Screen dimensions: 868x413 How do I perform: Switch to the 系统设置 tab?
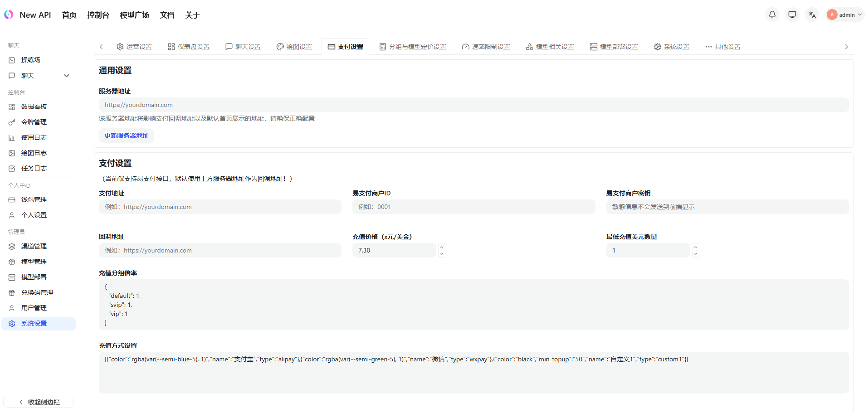point(672,47)
